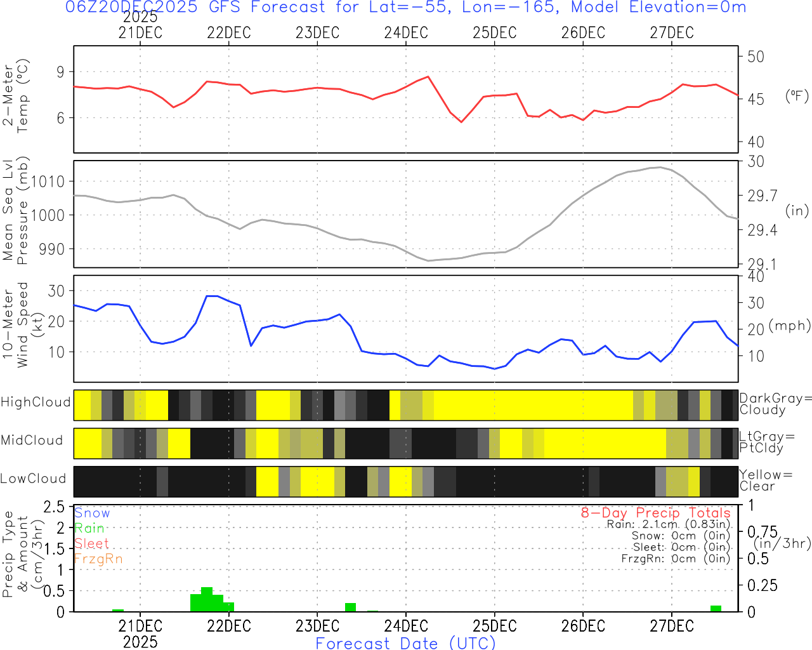Screen dimensions: 812x650
Task: Click the GFS Forecast chart title
Action: coord(406,8)
